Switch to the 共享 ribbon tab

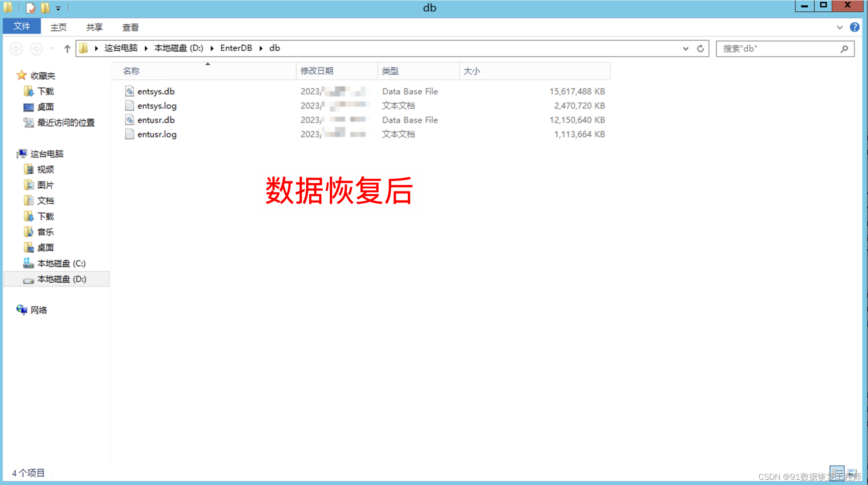pyautogui.click(x=94, y=27)
